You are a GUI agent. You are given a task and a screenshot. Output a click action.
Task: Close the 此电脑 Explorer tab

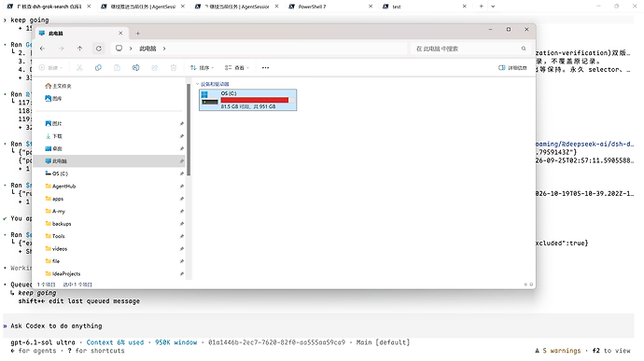click(x=120, y=34)
